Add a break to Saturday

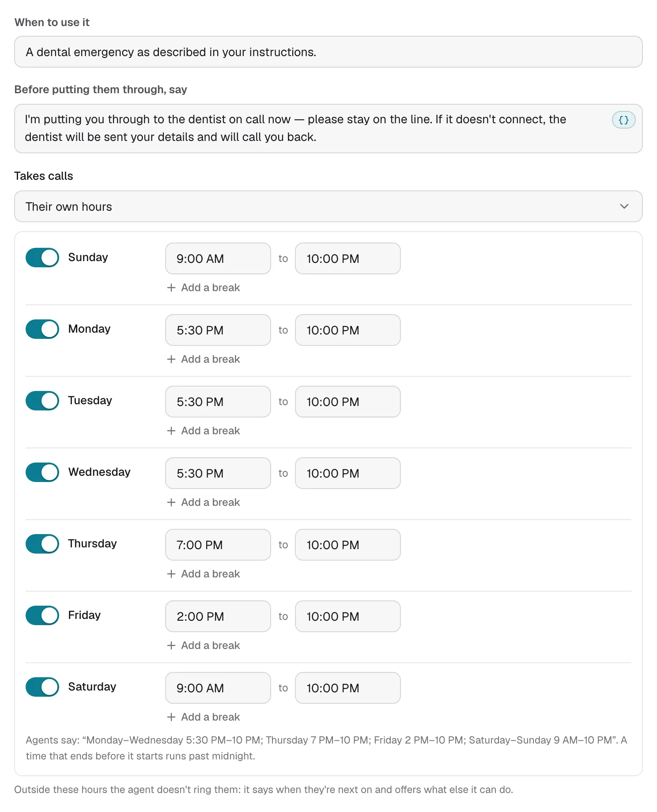pos(204,717)
